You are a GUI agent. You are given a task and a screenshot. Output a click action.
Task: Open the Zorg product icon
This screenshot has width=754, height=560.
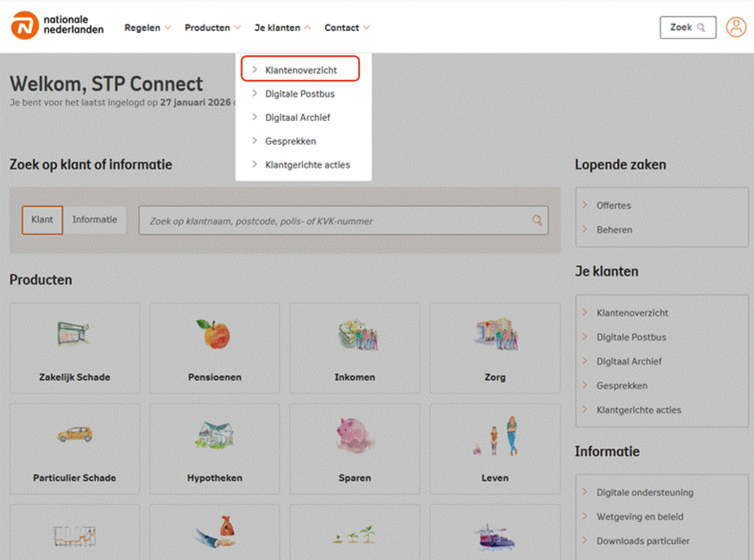pyautogui.click(x=496, y=334)
